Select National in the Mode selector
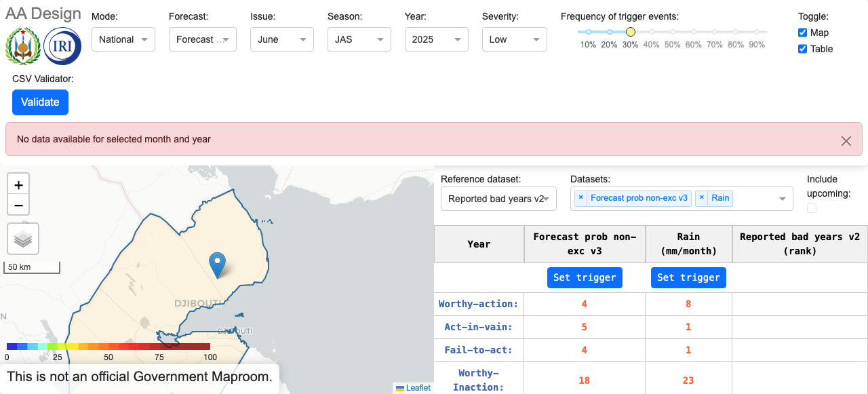868x394 pixels. coord(123,39)
